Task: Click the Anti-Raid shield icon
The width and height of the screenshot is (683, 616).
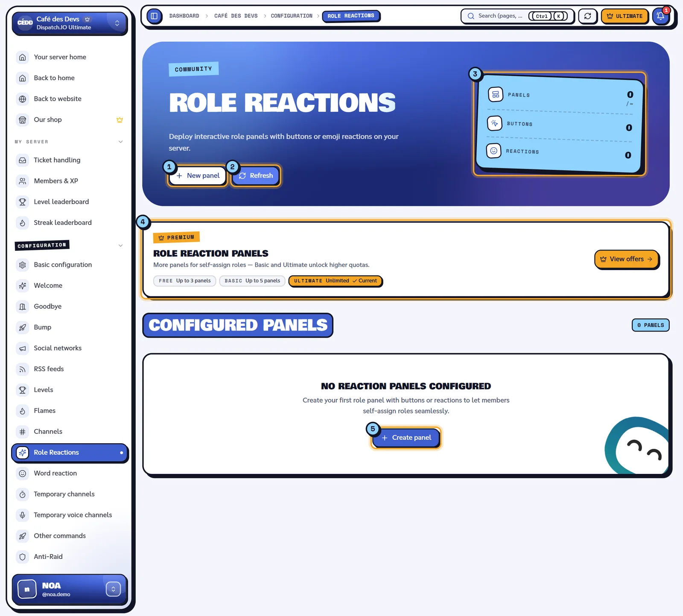Action: pos(23,557)
